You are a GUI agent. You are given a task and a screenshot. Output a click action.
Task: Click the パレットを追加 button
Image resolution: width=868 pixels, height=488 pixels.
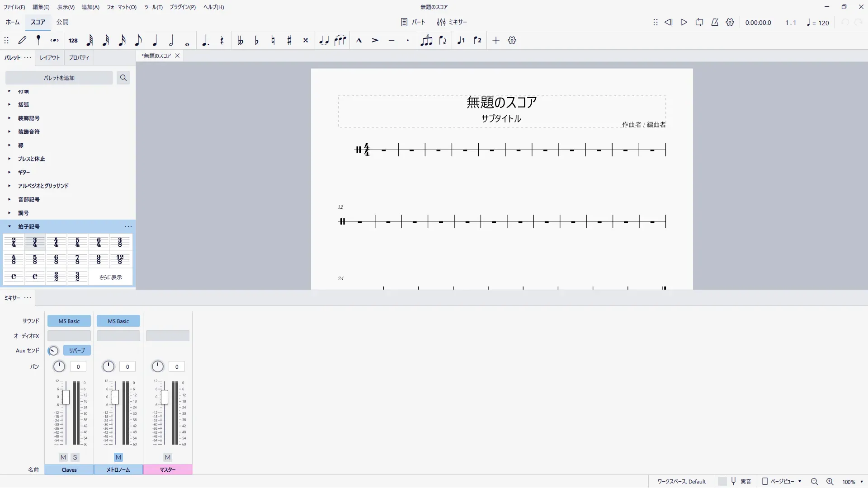coord(59,78)
